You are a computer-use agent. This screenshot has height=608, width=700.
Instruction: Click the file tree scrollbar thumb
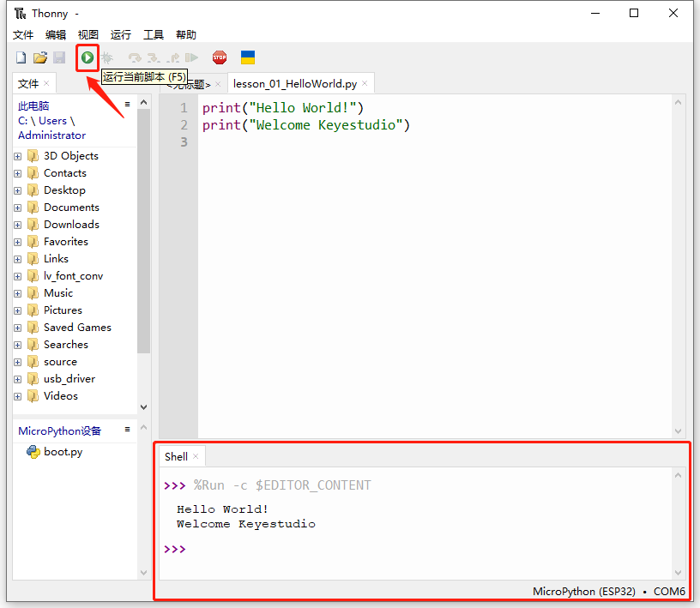143,232
